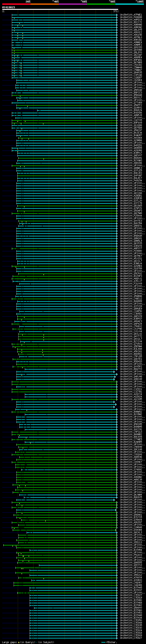Click the UniRef100_Q4RJH8 label
Screen dimensions: 146x644
pyautogui.click(x=131, y=376)
